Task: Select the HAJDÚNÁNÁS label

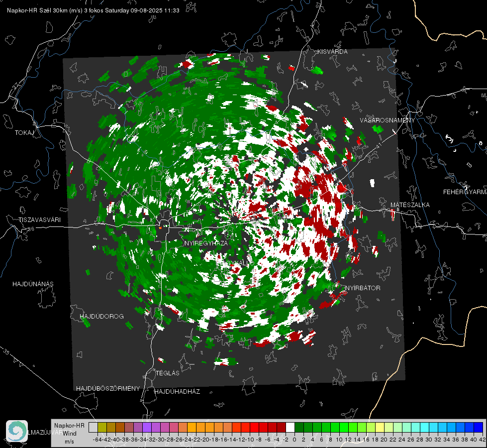Action: point(33,284)
